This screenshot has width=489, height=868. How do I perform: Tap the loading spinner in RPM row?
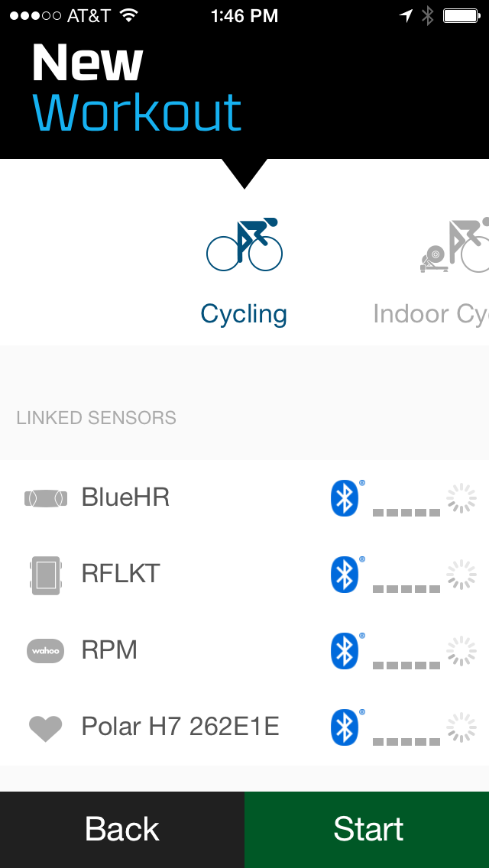tap(461, 651)
